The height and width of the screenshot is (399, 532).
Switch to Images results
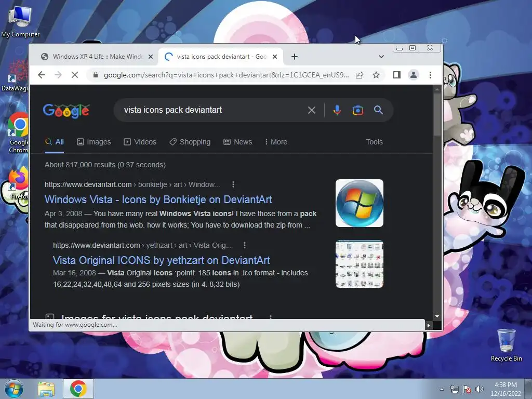pos(94,142)
